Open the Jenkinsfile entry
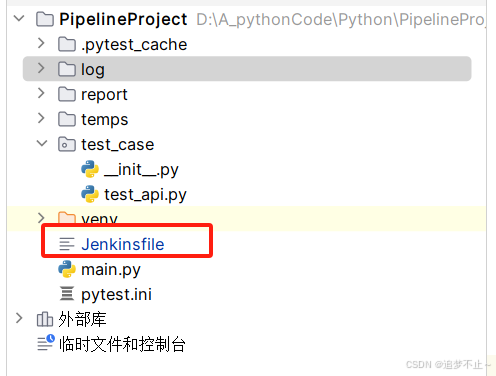The image size is (496, 376). click(123, 244)
